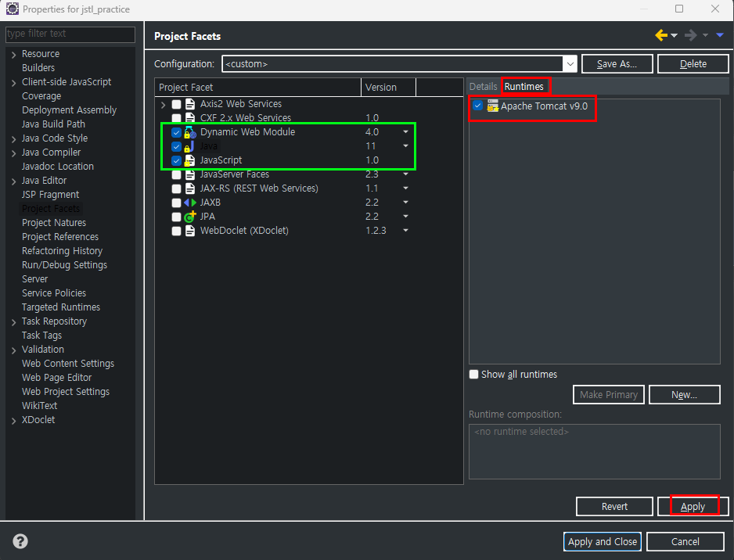734x560 pixels.
Task: Enable the JAXB facet checkbox
Action: click(x=177, y=203)
